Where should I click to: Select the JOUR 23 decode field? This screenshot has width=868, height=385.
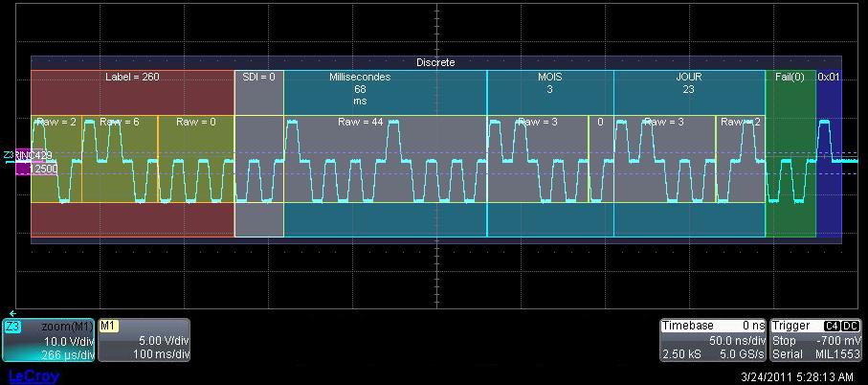click(689, 83)
